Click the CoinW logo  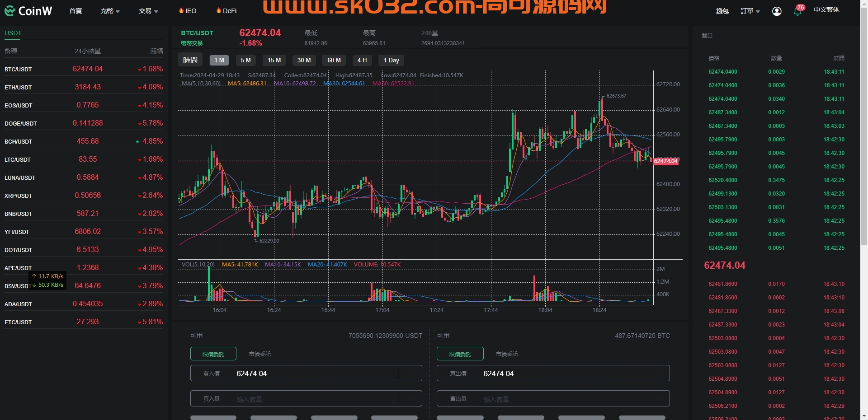click(x=28, y=11)
